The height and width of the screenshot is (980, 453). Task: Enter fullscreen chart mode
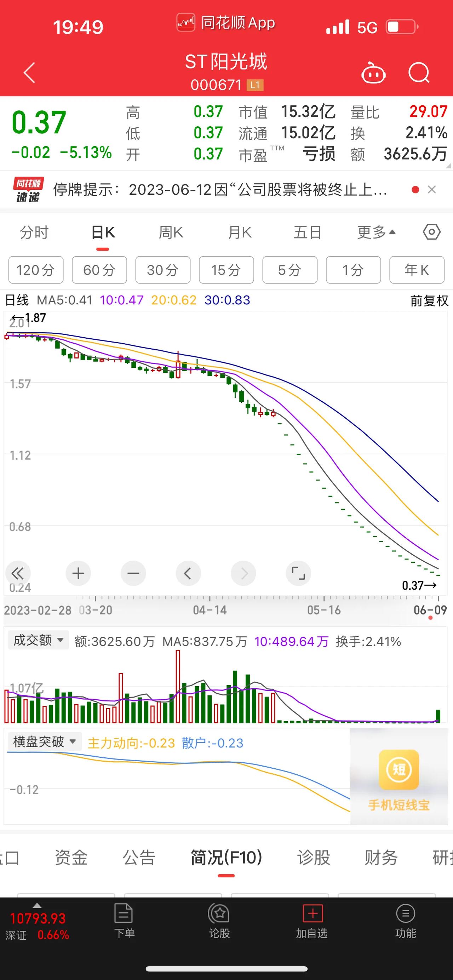[x=299, y=573]
